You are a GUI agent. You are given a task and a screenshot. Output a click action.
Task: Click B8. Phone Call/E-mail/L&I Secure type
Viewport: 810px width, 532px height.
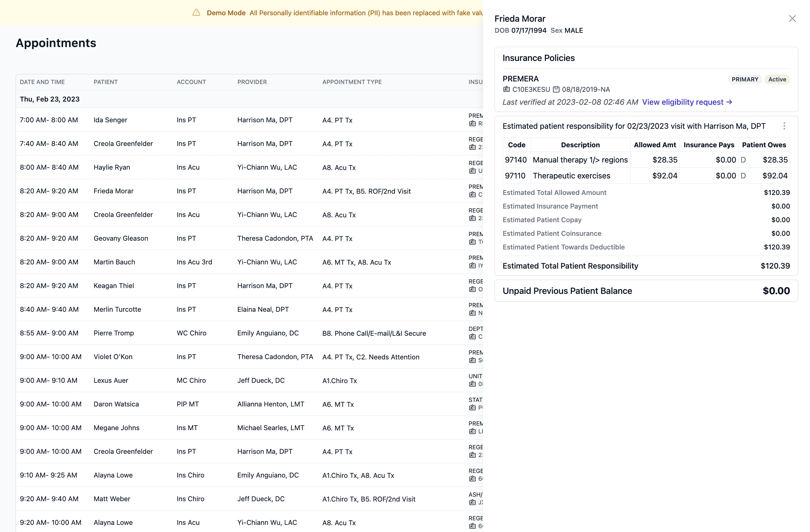[x=374, y=333]
